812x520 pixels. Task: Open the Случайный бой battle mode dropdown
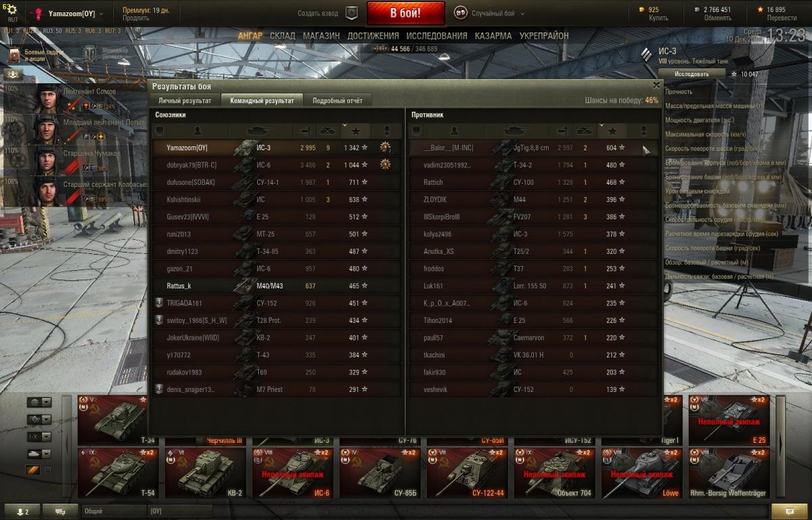click(x=484, y=13)
